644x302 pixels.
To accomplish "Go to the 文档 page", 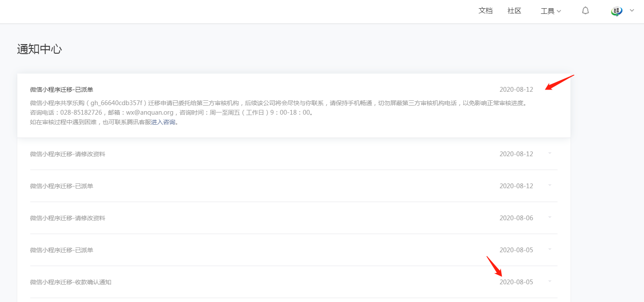I will 485,11.
